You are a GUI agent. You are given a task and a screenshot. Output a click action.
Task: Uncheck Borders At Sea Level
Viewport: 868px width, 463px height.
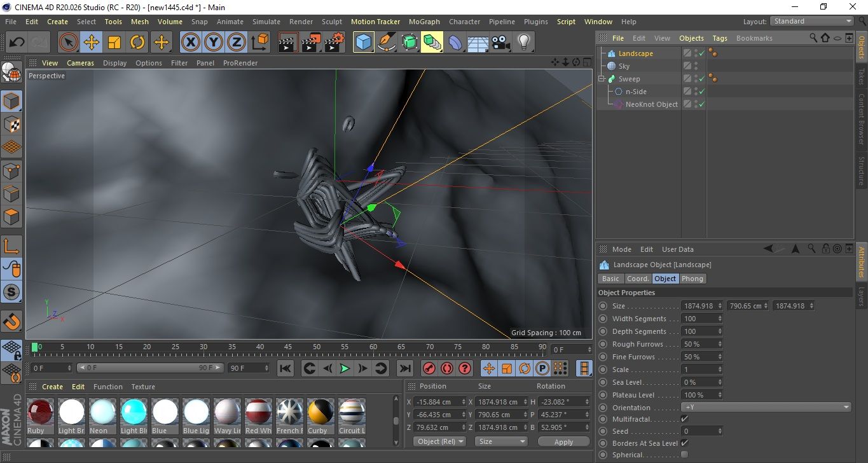684,443
